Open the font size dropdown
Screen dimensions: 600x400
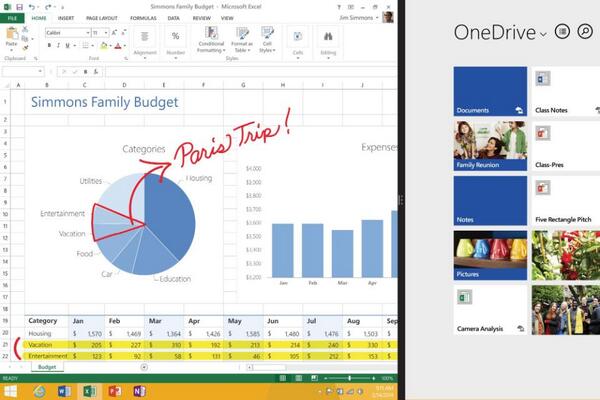pos(106,33)
